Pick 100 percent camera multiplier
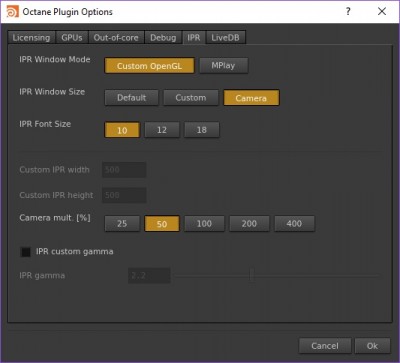Image resolution: width=400 pixels, height=363 pixels. coord(204,223)
